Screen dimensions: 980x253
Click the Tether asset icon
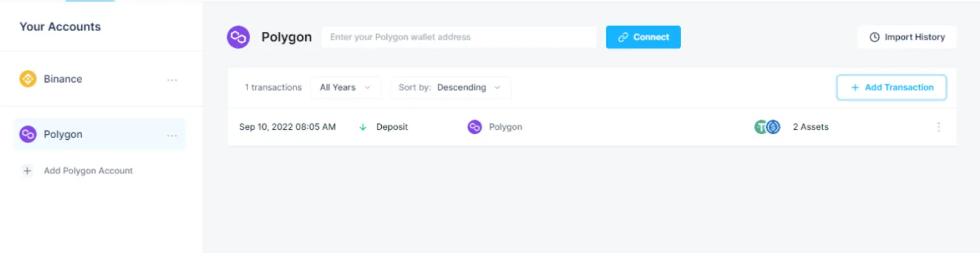coord(760,127)
